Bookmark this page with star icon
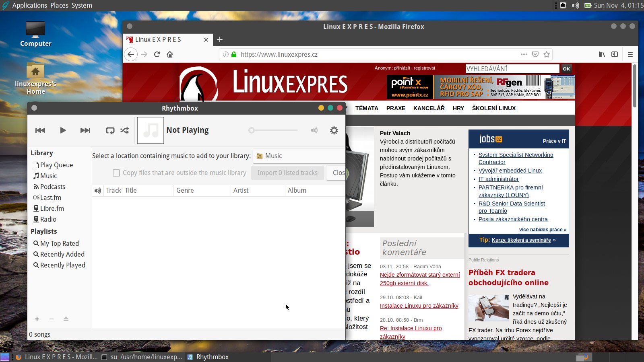The width and height of the screenshot is (644, 362). tap(547, 54)
